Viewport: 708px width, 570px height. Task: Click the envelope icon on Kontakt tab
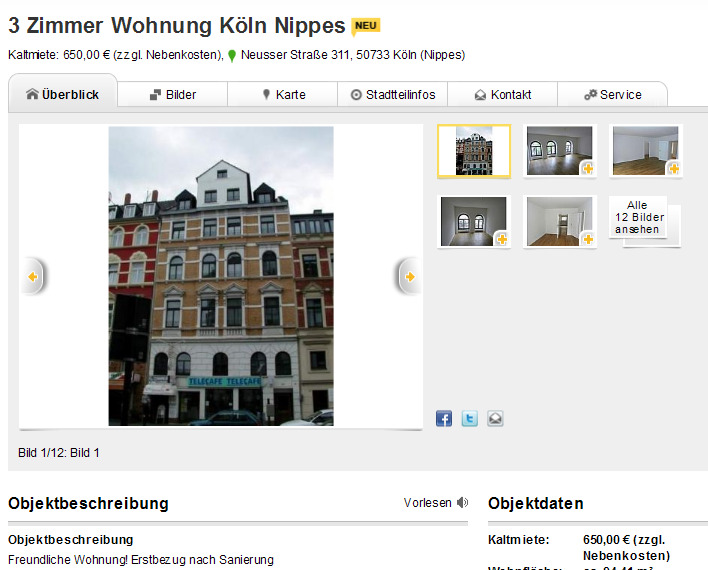[480, 95]
